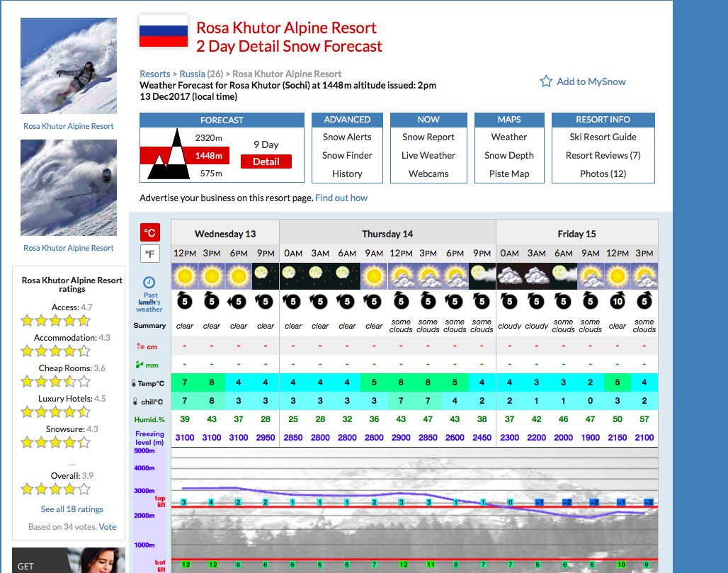Image resolution: width=728 pixels, height=573 pixels.
Task: Click the freezing level 2950 value
Action: [266, 438]
